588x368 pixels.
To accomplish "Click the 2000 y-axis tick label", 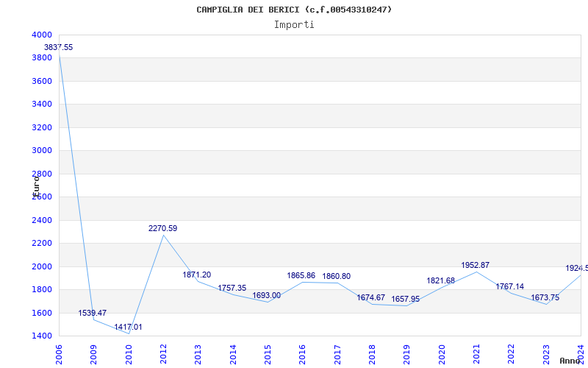I will pyautogui.click(x=42, y=266).
